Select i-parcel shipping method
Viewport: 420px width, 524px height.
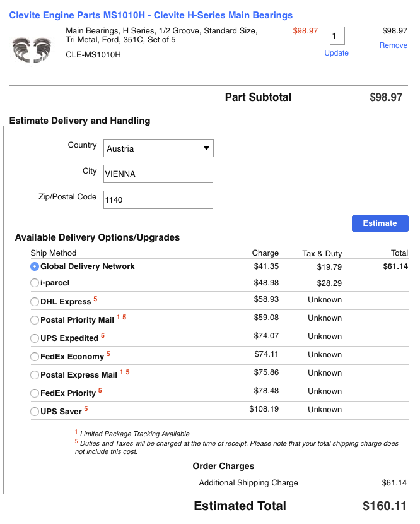(35, 283)
